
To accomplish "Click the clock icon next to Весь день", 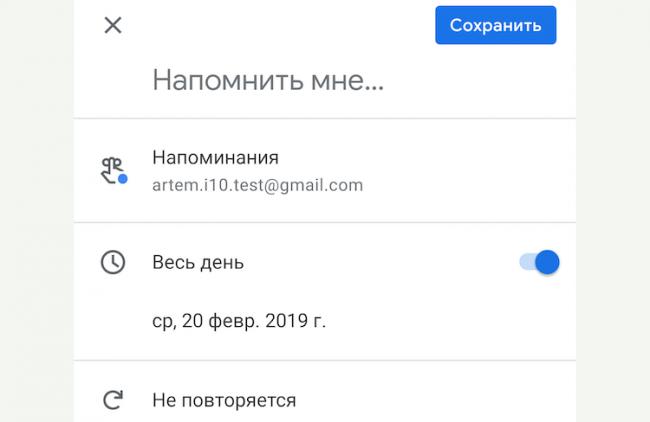I will click(x=113, y=262).
